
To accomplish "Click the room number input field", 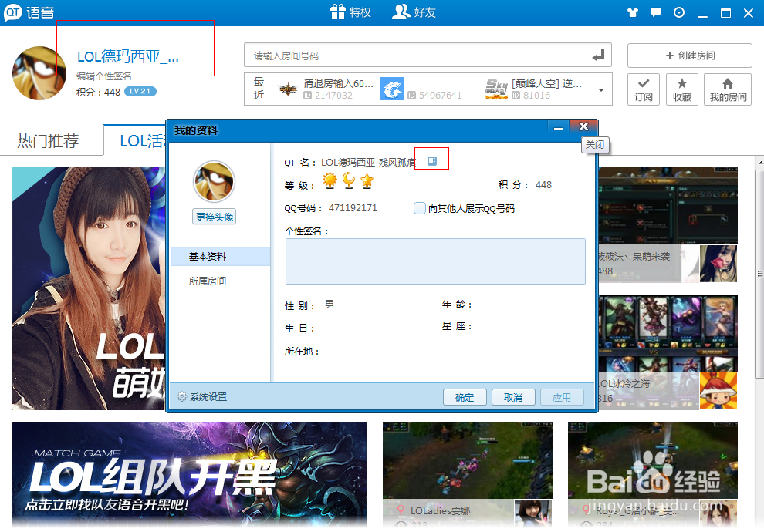I will pos(428,56).
